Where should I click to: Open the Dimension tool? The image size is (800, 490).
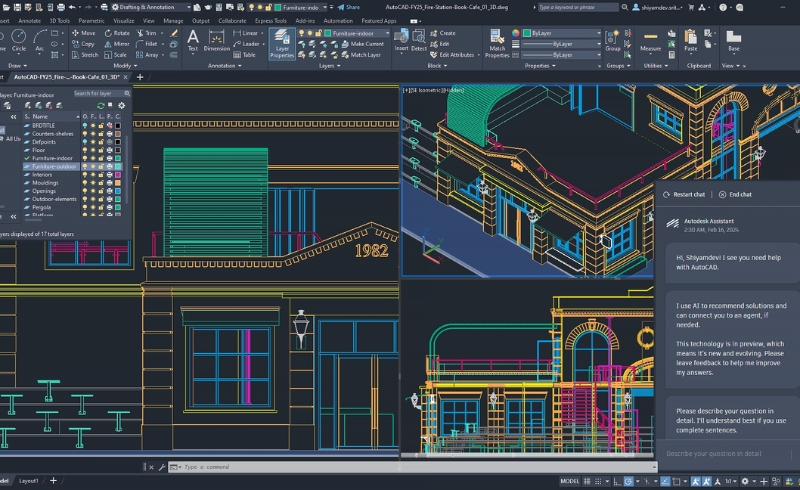(x=217, y=40)
